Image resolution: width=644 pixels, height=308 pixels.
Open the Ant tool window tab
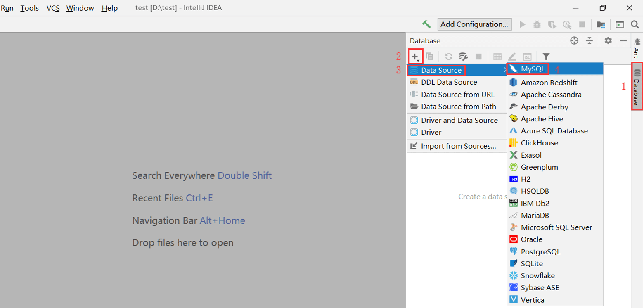coord(637,47)
